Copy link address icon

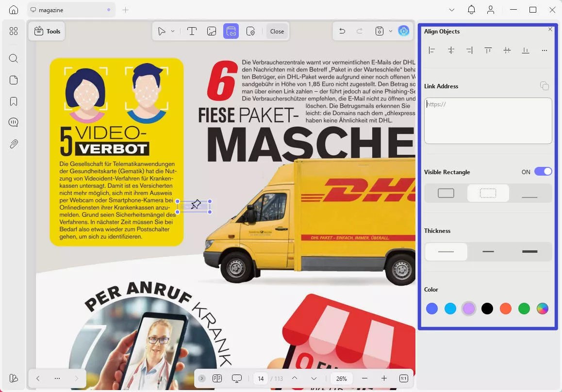(x=545, y=86)
